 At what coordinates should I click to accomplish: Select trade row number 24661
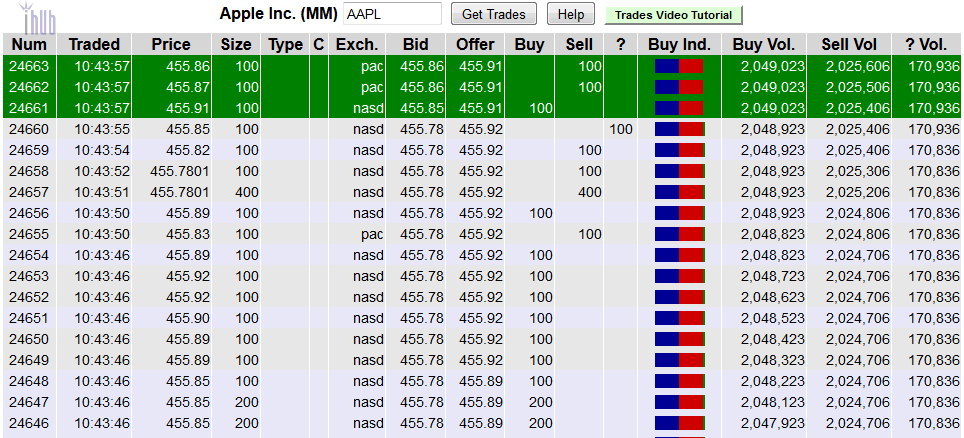29,108
